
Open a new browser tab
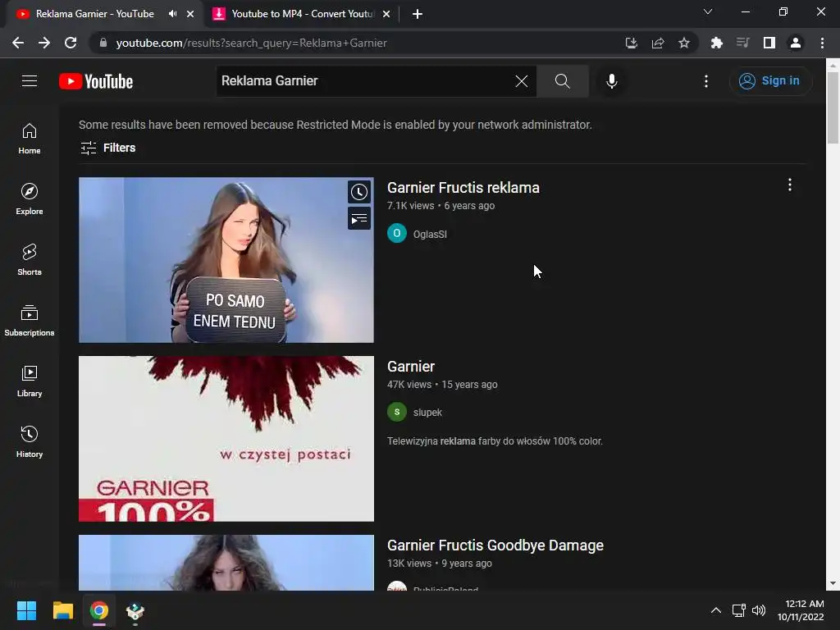418,14
